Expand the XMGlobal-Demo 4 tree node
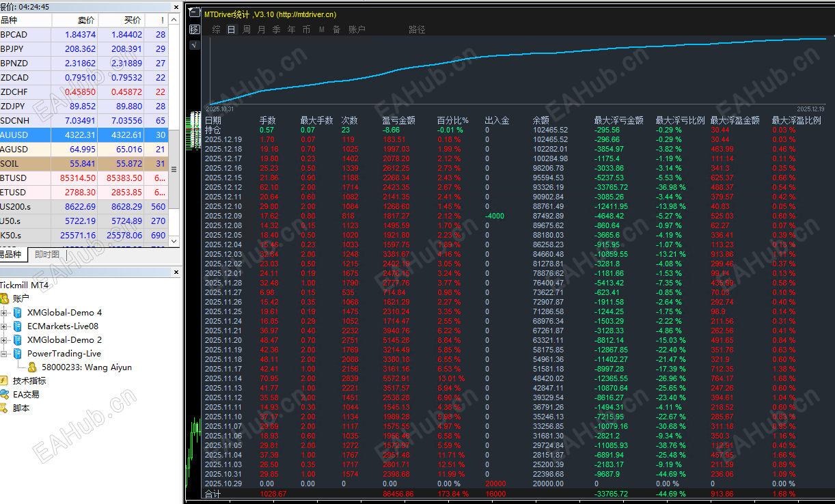The width and height of the screenshot is (835, 504). [4, 313]
